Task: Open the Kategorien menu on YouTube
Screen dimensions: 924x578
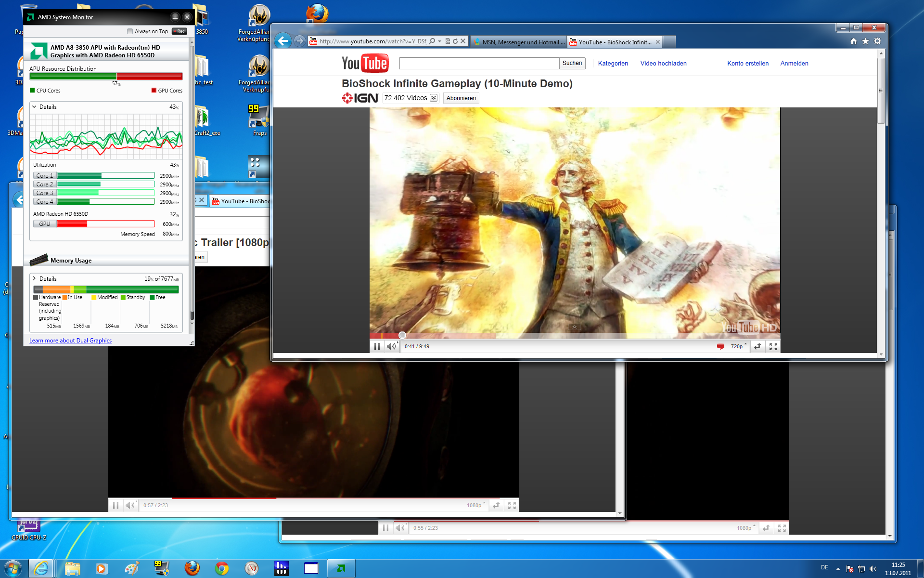Action: coord(613,63)
